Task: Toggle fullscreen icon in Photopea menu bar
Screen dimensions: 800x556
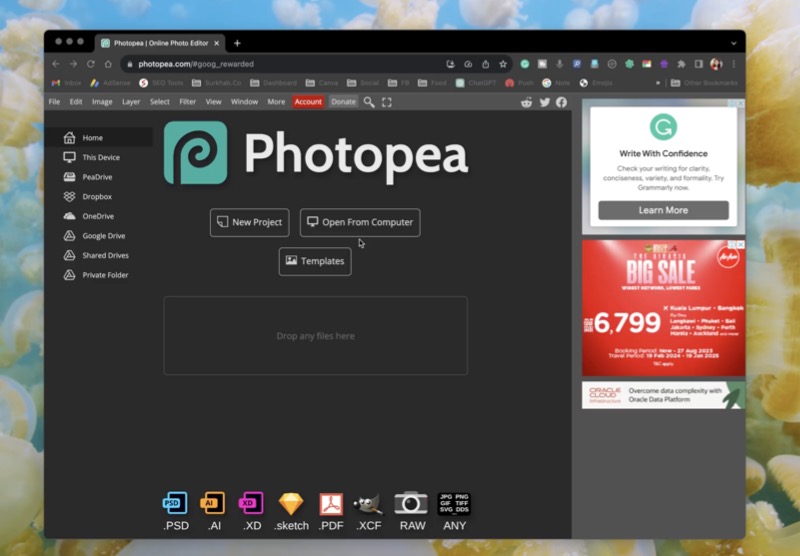Action: [387, 102]
